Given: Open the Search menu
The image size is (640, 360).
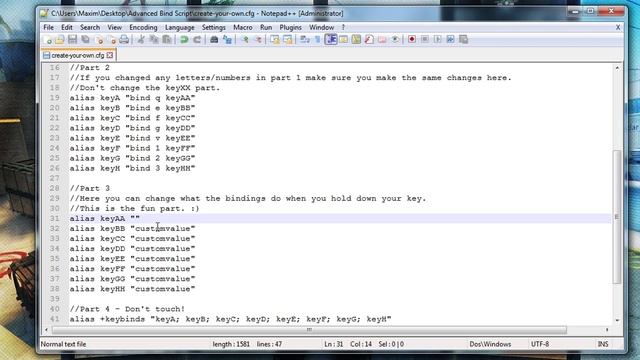Looking at the screenshot, I should (x=90, y=27).
